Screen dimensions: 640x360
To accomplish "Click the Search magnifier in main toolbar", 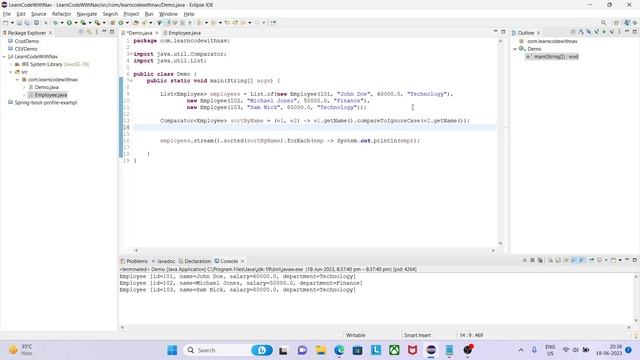I will pos(603,23).
